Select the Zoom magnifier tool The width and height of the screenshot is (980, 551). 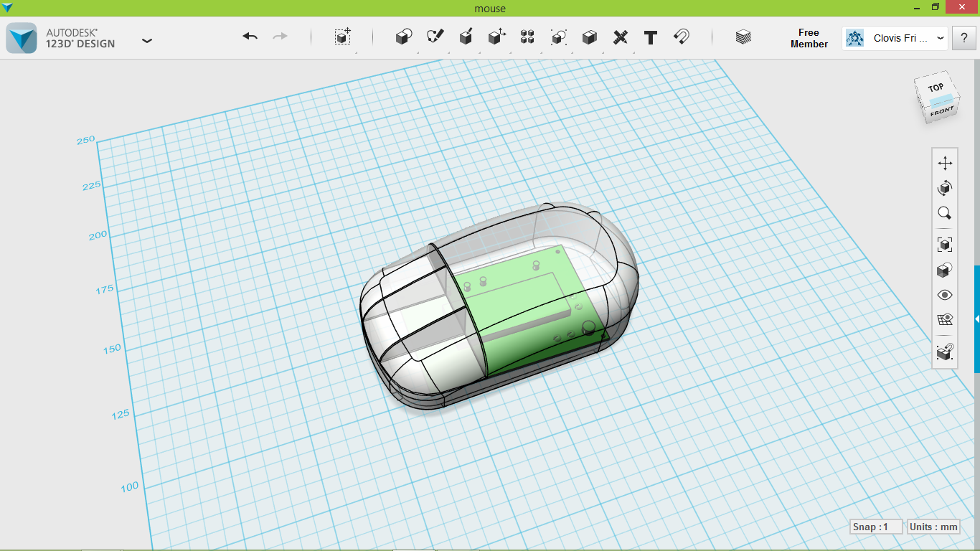click(x=945, y=213)
